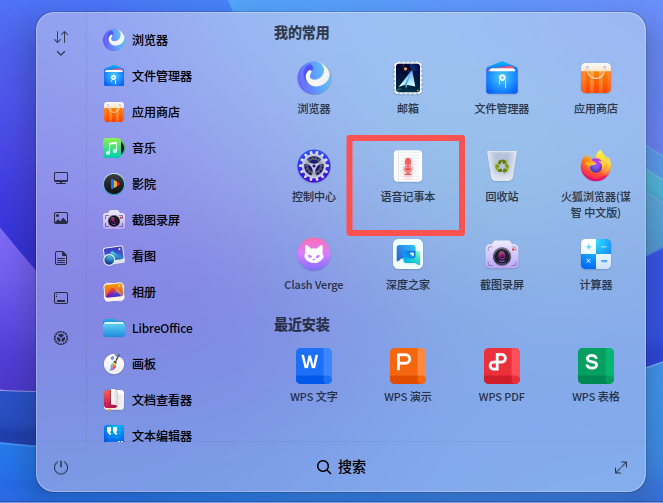Viewport: 663px width, 503px height.
Task: Click the 搜索 search field
Action: 341,467
